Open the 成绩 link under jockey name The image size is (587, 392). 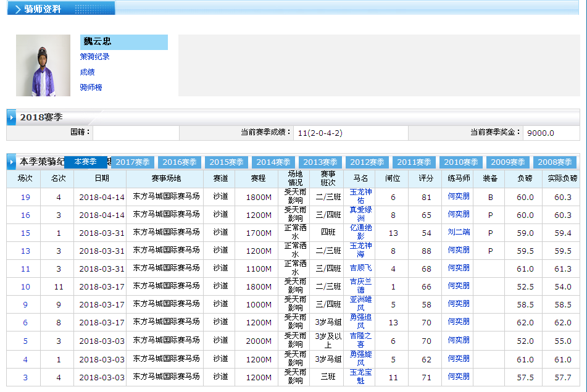[87, 72]
